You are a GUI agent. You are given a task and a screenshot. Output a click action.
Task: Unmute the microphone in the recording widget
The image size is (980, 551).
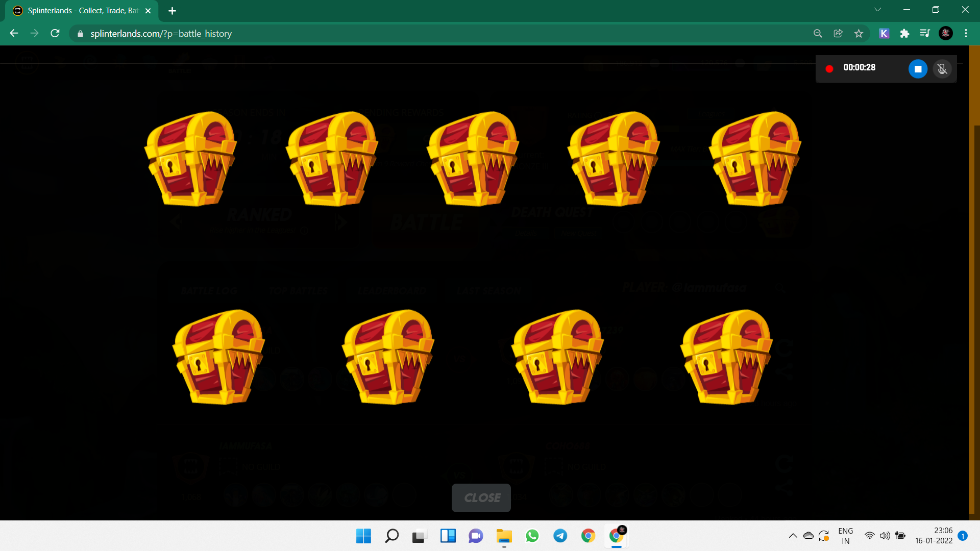(942, 69)
